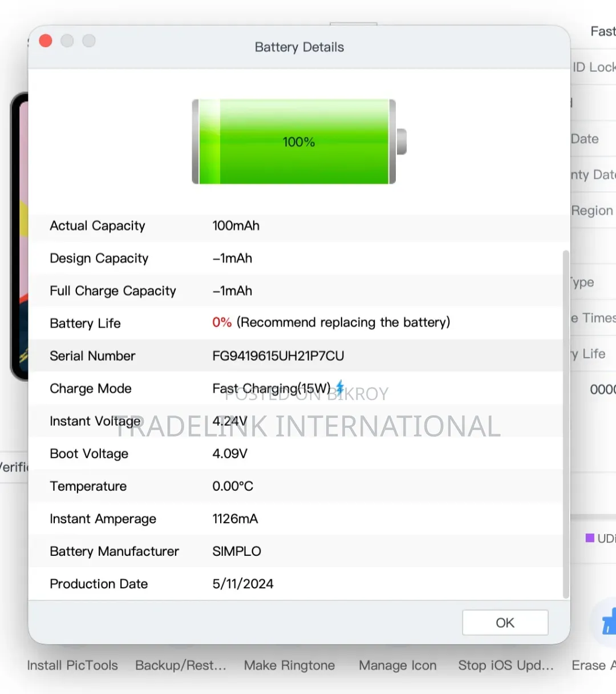Click the Full Charge Capacity label

113,291
